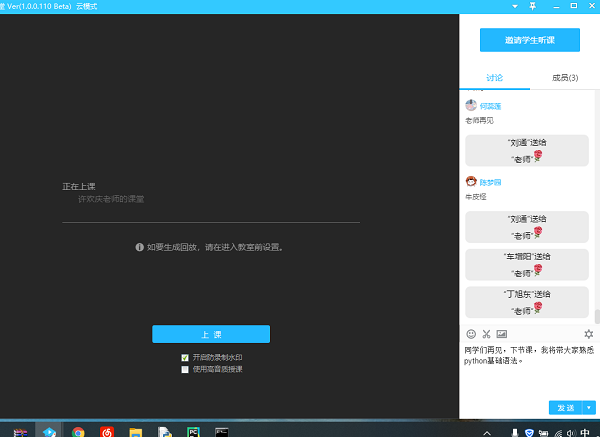Viewport: 600px width, 437px height.
Task: Click 陈梦琛's avatar in the chat
Action: click(x=471, y=181)
